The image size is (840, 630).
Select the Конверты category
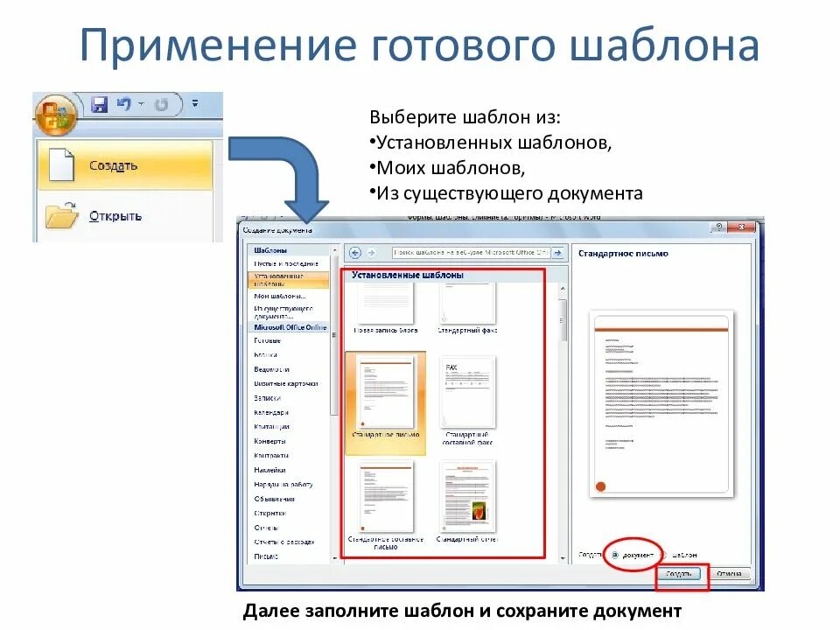270,441
